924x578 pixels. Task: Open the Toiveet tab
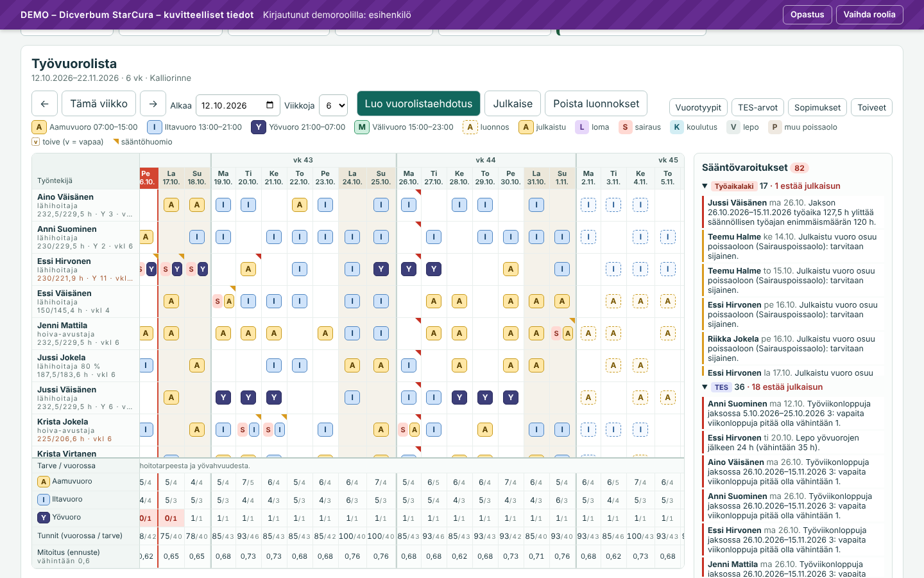[x=872, y=107]
